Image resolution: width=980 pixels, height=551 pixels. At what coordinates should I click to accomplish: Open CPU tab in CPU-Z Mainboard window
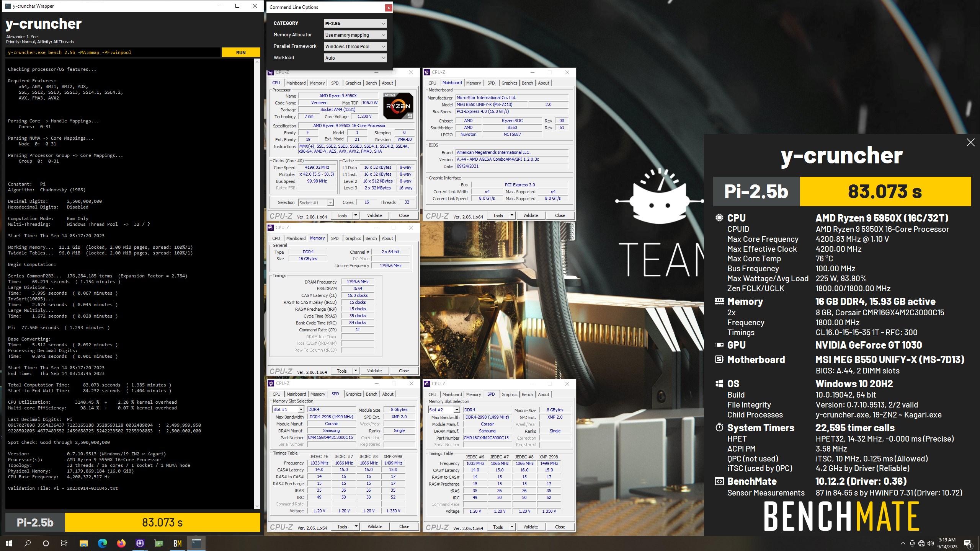[x=432, y=83]
